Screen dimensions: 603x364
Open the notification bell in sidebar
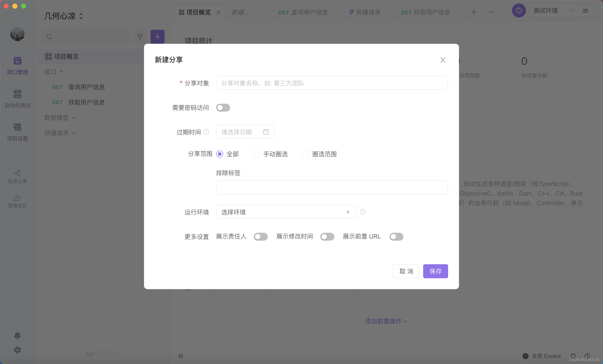pos(17,336)
